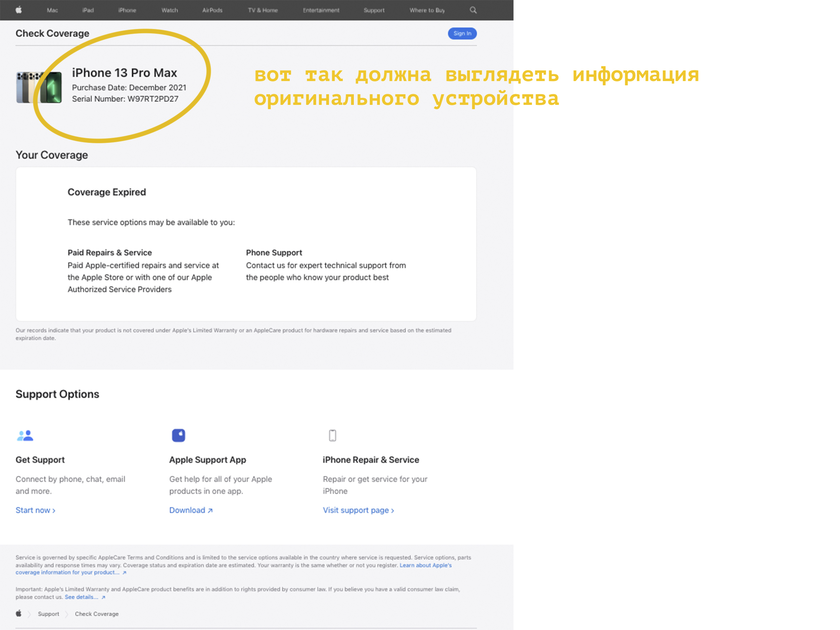Click the Apple Support App icon
The width and height of the screenshot is (840, 630).
(x=179, y=435)
